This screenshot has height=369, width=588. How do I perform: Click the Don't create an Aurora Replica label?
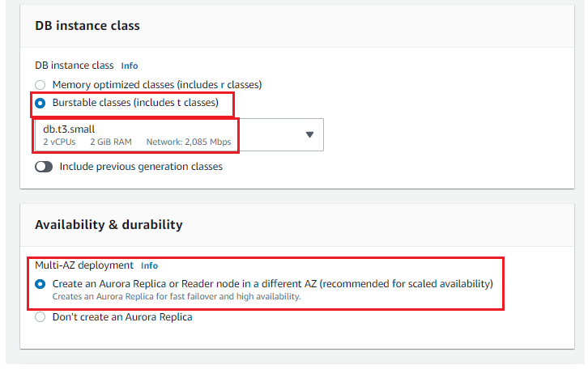[x=122, y=317]
